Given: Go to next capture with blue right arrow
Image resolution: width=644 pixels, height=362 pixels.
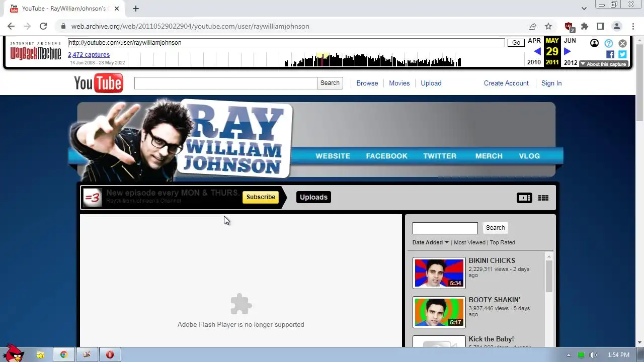Looking at the screenshot, I should [568, 51].
